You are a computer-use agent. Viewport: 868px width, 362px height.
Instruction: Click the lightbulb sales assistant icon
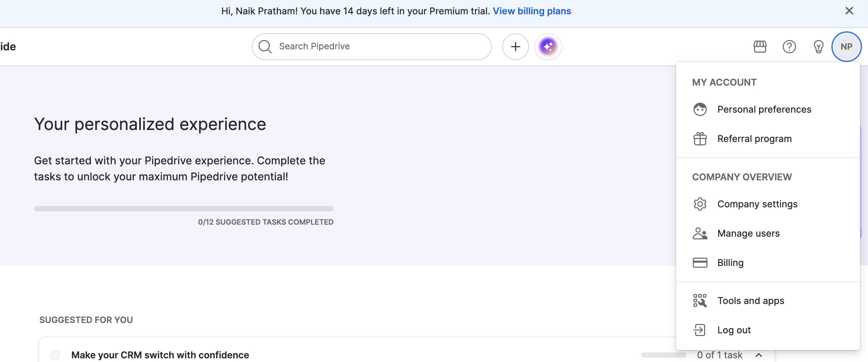point(818,47)
